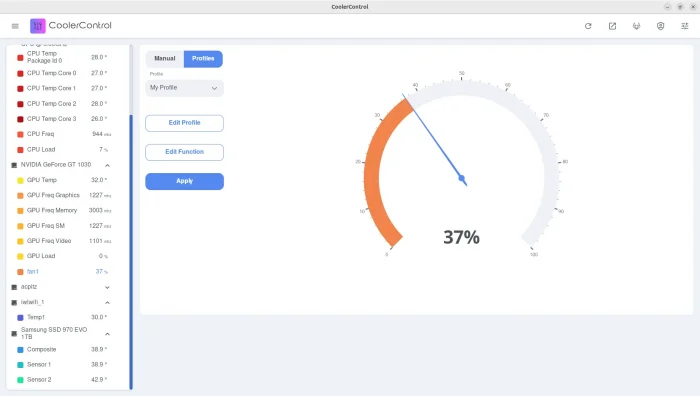Click color square beside CPU Load

pyautogui.click(x=20, y=150)
